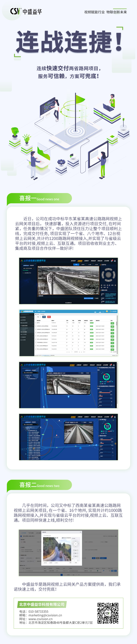Screen dimensions: 137x644
Task: Open the www.csvision.cn website link
Action: pyautogui.click(x=40, y=619)
